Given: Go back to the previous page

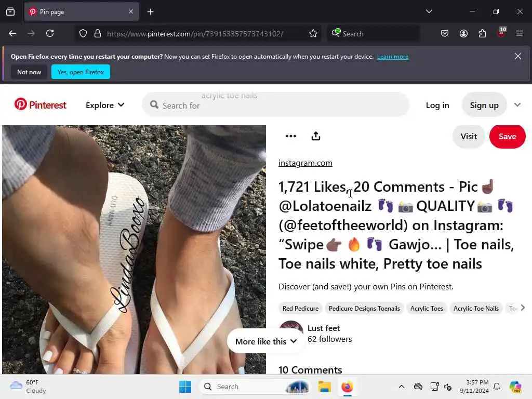Looking at the screenshot, I should coord(12,34).
